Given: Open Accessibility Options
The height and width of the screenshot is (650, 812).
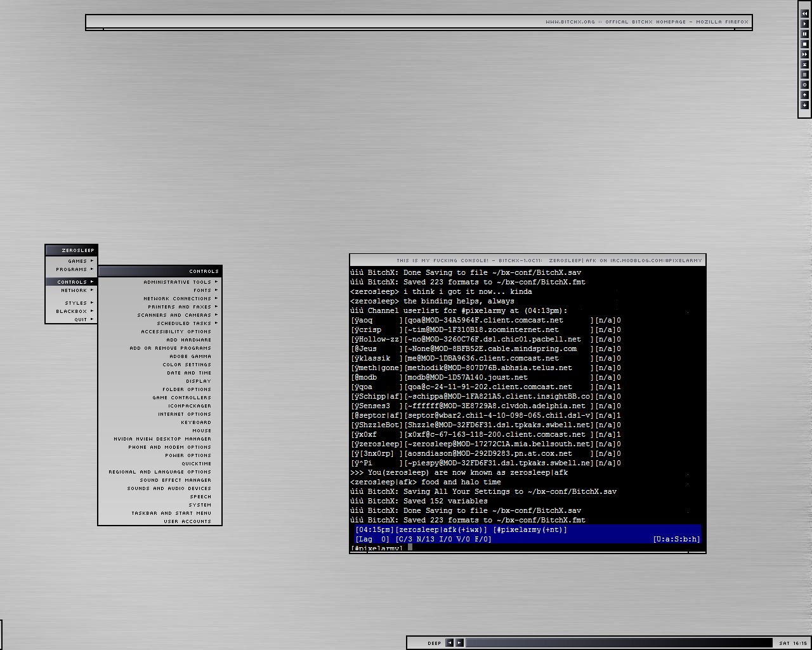Looking at the screenshot, I should coord(159,331).
